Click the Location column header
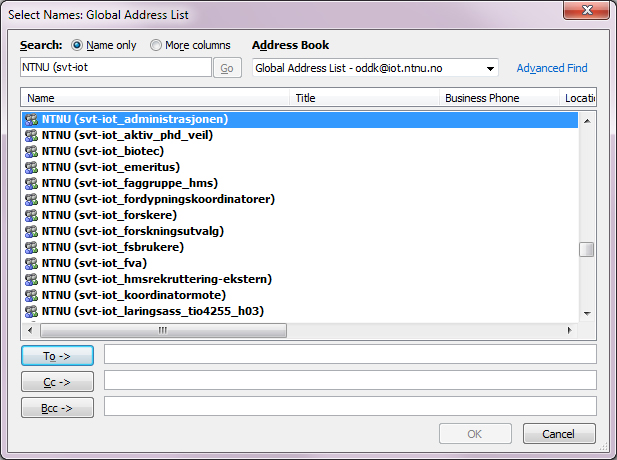 (578, 98)
